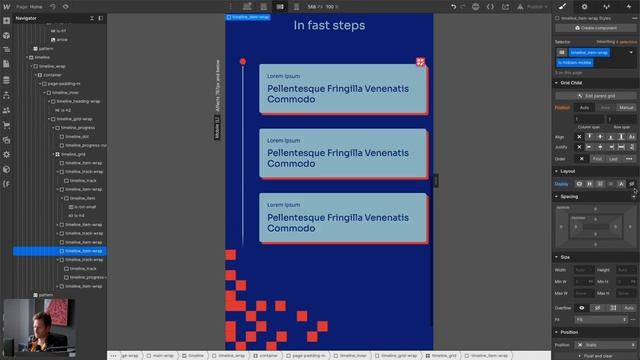Image resolution: width=640 pixels, height=360 pixels.
Task: Toggle preview mode with the eye icon
Action: coord(66,7)
